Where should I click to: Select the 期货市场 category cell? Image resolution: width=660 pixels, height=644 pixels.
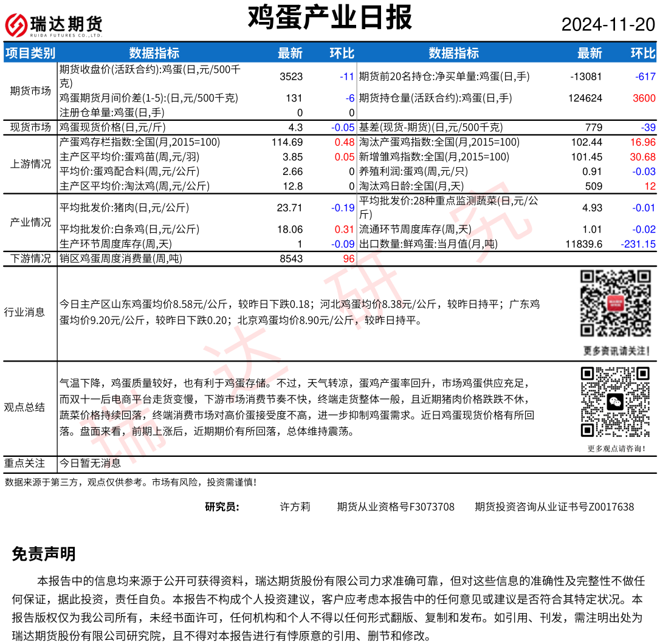point(30,91)
